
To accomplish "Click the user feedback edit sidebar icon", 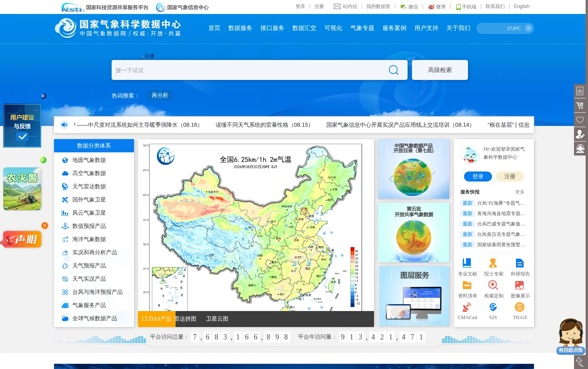I will pos(580,134).
